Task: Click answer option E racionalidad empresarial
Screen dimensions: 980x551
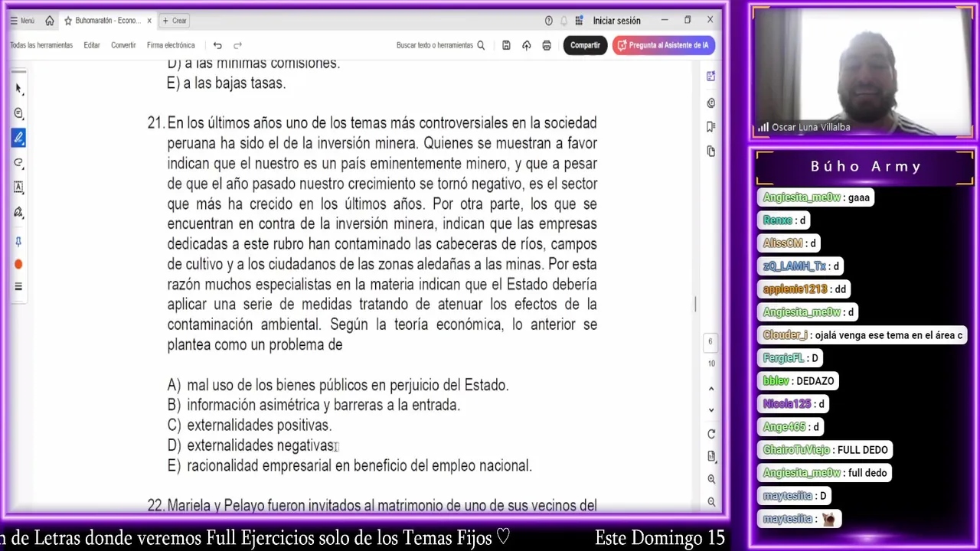Action: point(349,465)
